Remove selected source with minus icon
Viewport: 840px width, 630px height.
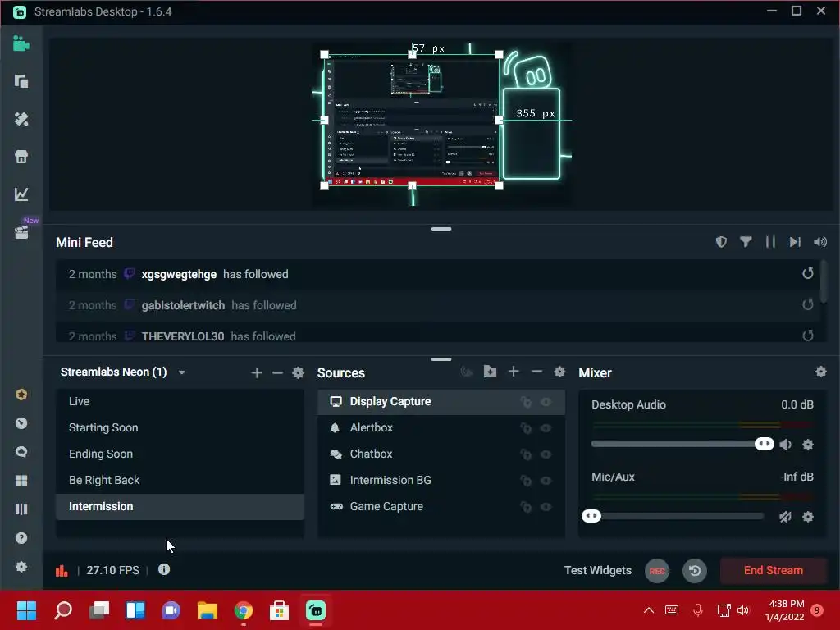pyautogui.click(x=536, y=372)
